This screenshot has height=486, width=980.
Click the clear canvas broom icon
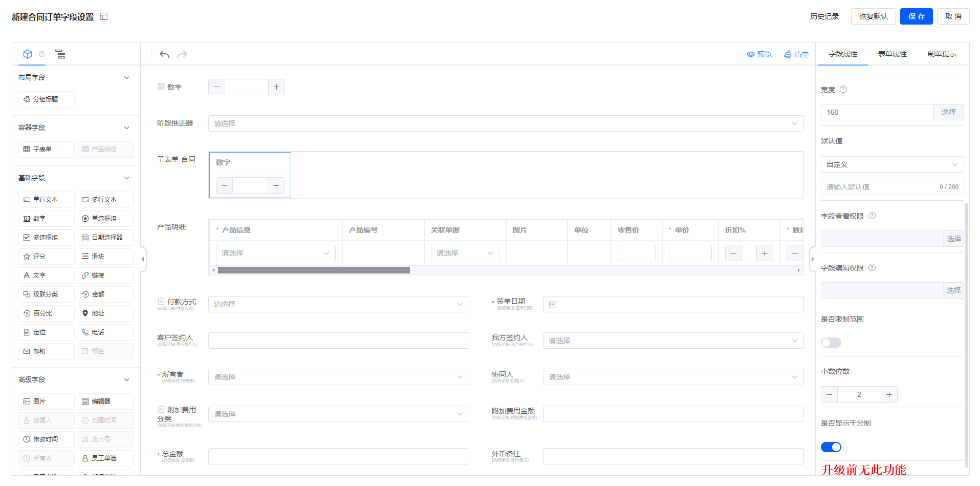[x=788, y=54]
